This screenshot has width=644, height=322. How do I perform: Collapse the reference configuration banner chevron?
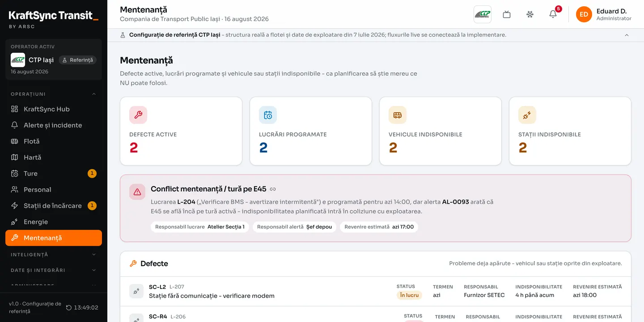pyautogui.click(x=627, y=35)
